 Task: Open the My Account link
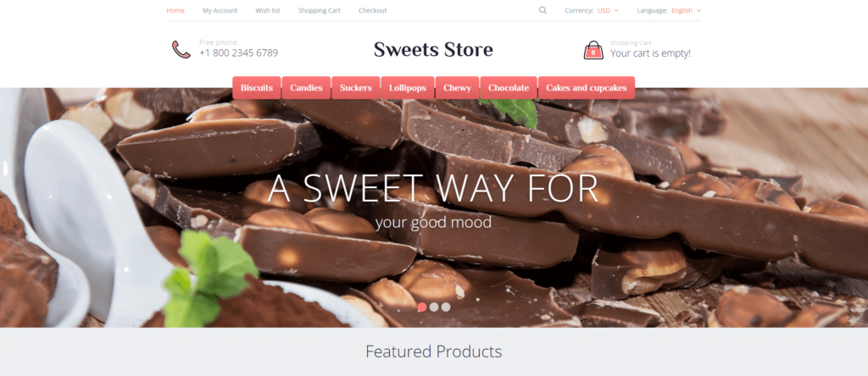pos(220,10)
